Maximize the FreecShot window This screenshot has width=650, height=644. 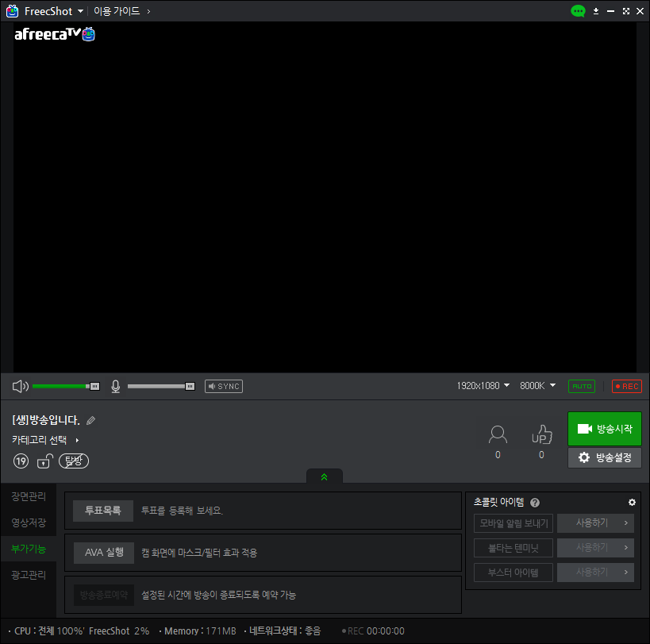click(x=626, y=11)
